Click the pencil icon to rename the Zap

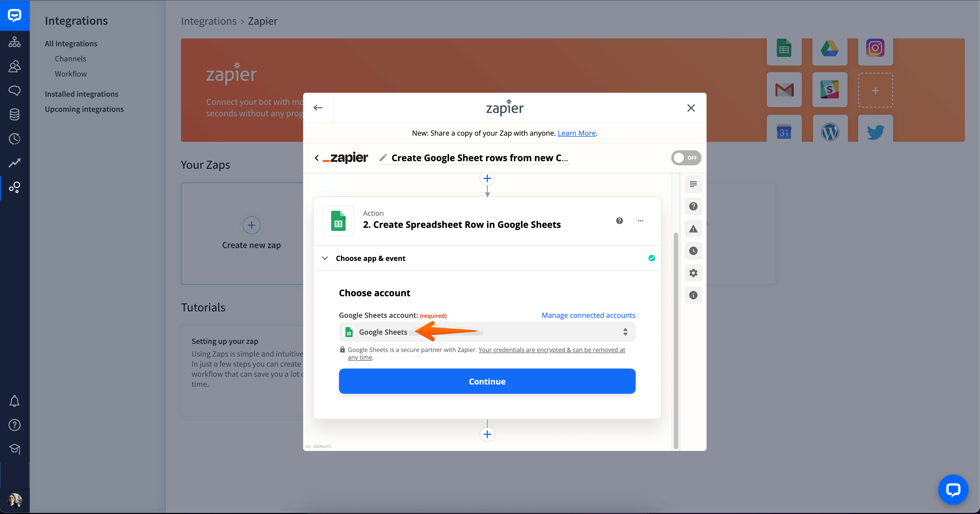(x=383, y=158)
